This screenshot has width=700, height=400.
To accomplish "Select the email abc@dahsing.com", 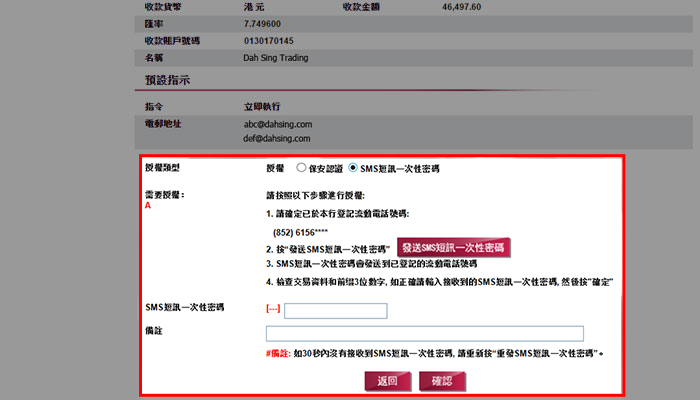I will (278, 124).
